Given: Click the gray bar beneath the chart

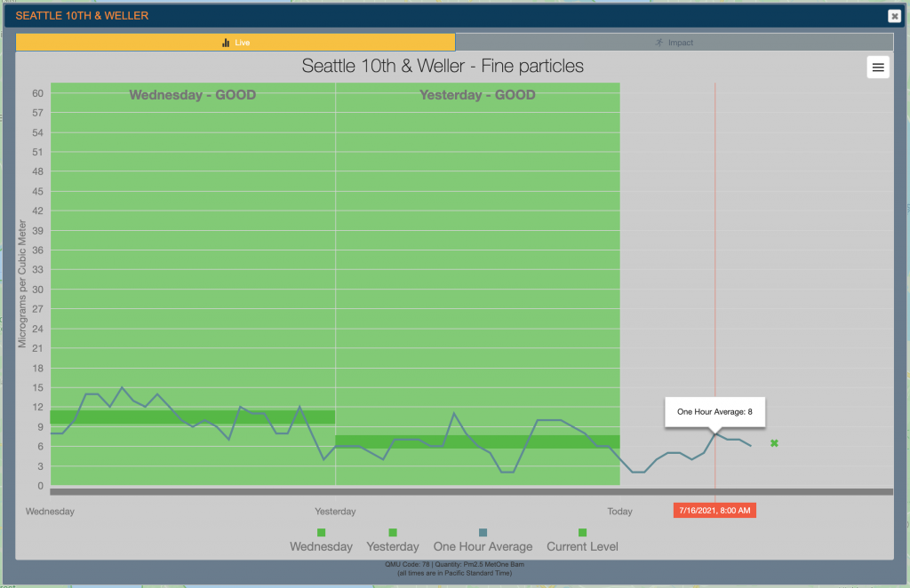Looking at the screenshot, I should pyautogui.click(x=471, y=491).
